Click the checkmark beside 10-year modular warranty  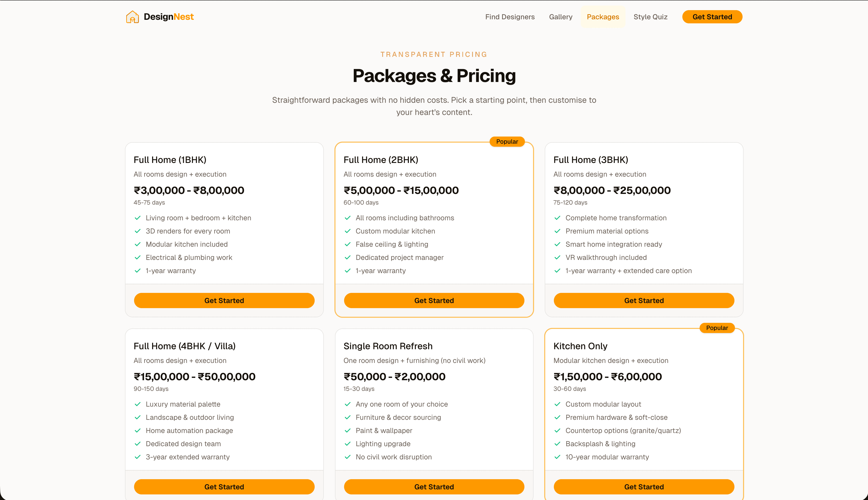coord(557,457)
